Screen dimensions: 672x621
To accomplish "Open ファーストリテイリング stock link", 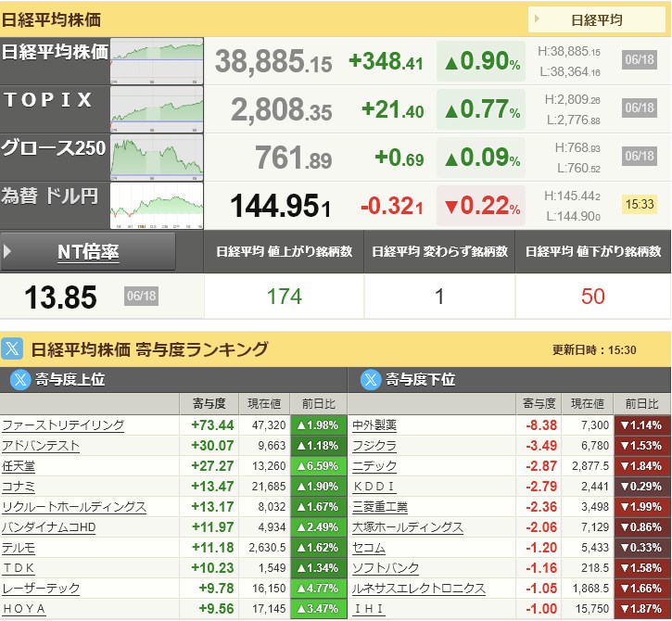I will point(63,425).
